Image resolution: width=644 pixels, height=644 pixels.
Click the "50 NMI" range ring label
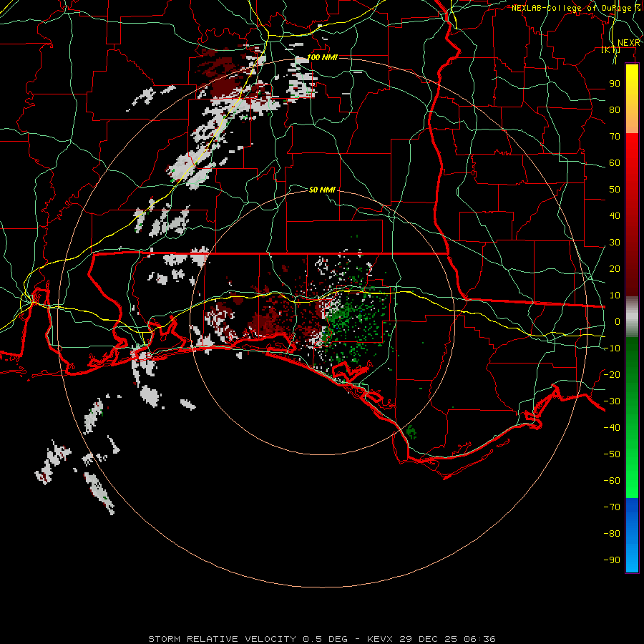pyautogui.click(x=322, y=190)
